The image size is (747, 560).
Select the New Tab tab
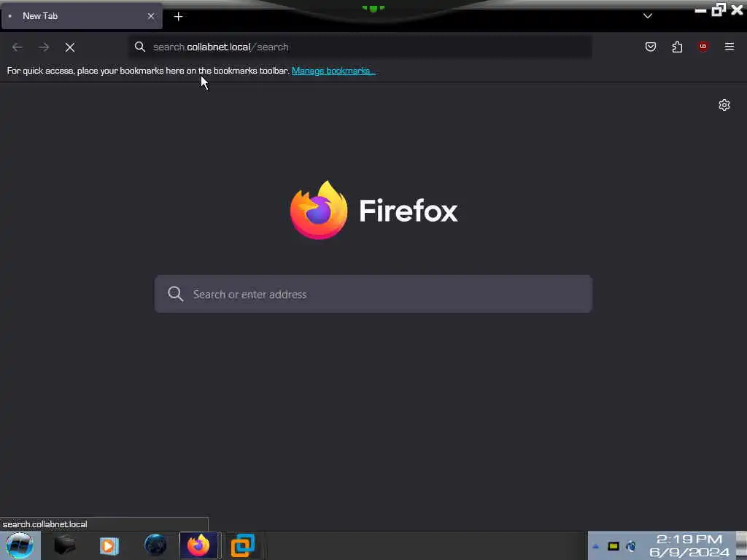(x=82, y=16)
